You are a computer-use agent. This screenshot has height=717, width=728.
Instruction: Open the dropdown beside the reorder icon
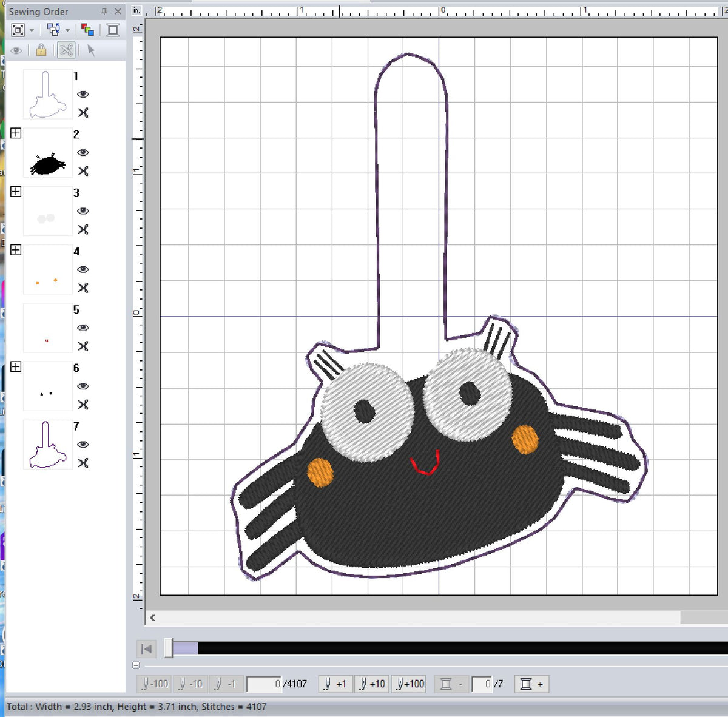(x=68, y=29)
